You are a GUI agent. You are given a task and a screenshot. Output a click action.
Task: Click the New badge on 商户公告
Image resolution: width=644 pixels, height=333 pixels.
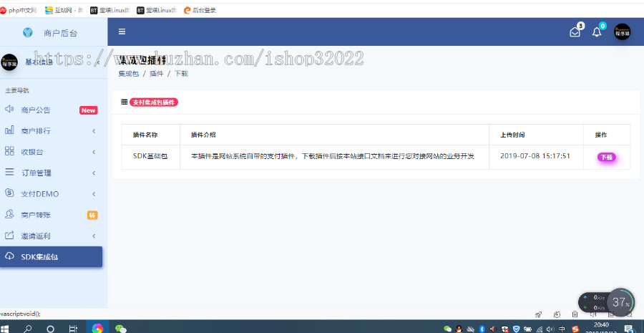pyautogui.click(x=88, y=110)
